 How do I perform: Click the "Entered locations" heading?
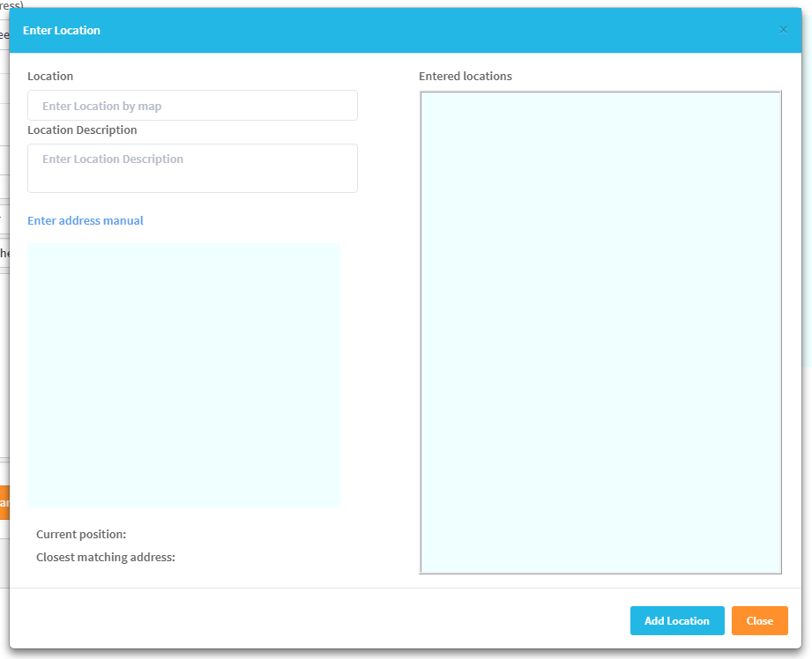coord(465,76)
